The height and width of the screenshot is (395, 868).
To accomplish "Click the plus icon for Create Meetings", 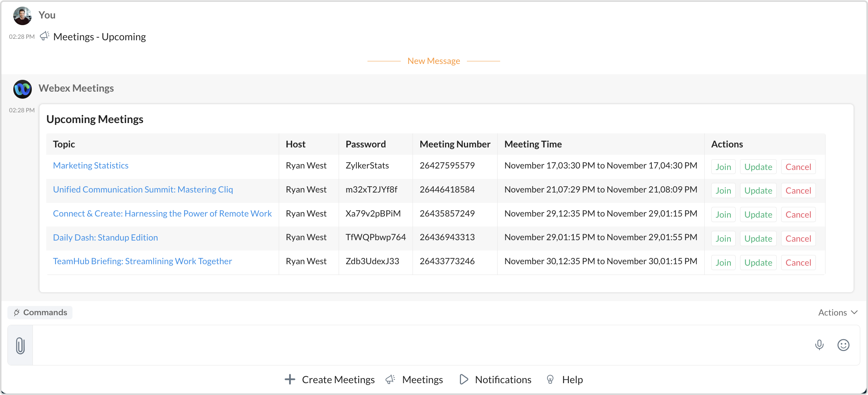I will [290, 379].
